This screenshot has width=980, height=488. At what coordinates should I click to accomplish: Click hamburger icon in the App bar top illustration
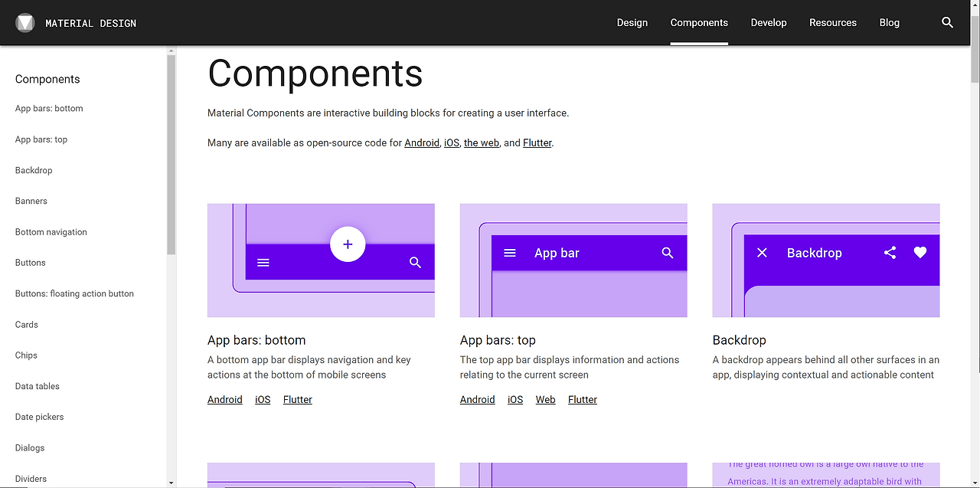click(510, 253)
